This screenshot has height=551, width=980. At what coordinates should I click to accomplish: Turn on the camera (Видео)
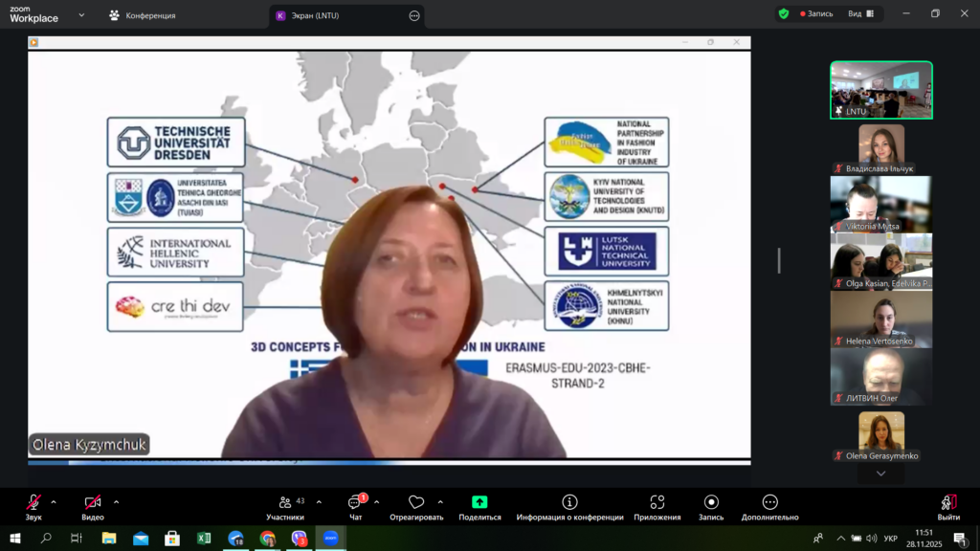[x=93, y=503]
